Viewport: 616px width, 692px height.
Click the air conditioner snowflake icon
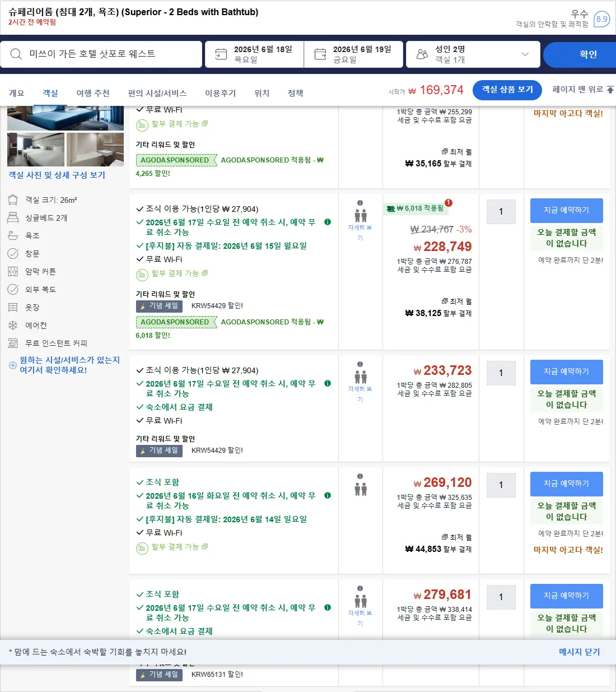click(x=13, y=326)
